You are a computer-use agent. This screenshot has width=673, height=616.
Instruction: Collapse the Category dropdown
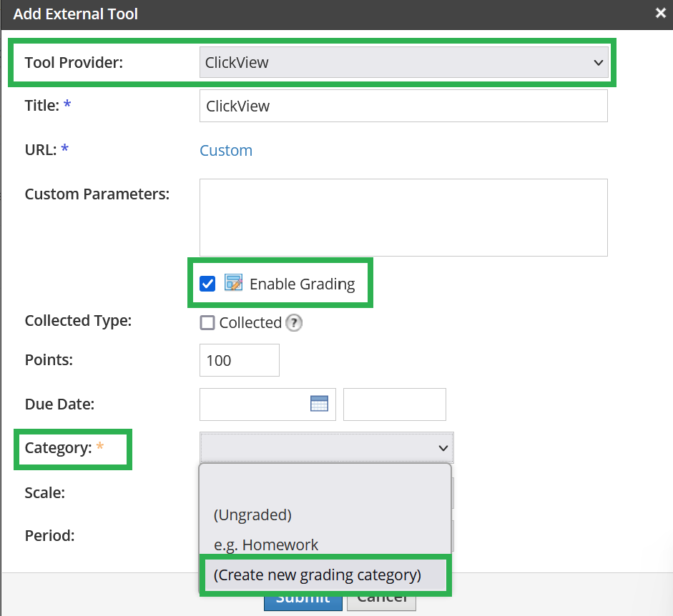pyautogui.click(x=327, y=447)
